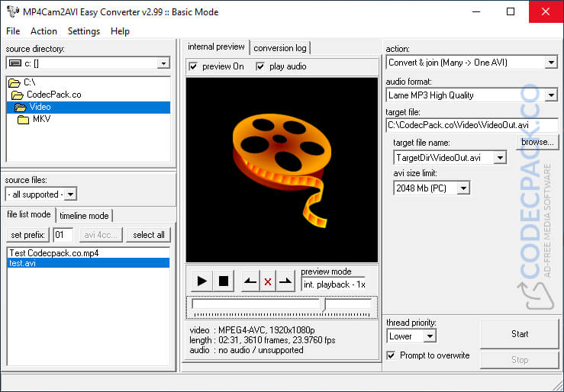Set start marker with left bracket icon

[250, 281]
